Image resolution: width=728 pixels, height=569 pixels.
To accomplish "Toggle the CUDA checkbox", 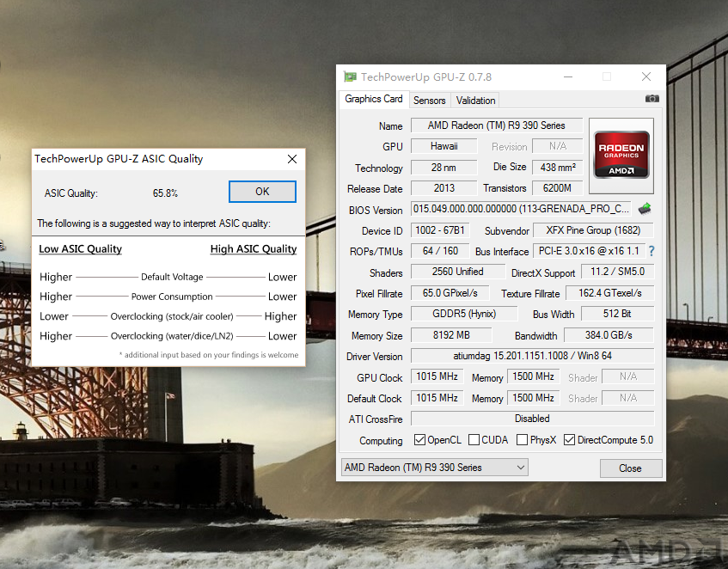I will (x=474, y=439).
